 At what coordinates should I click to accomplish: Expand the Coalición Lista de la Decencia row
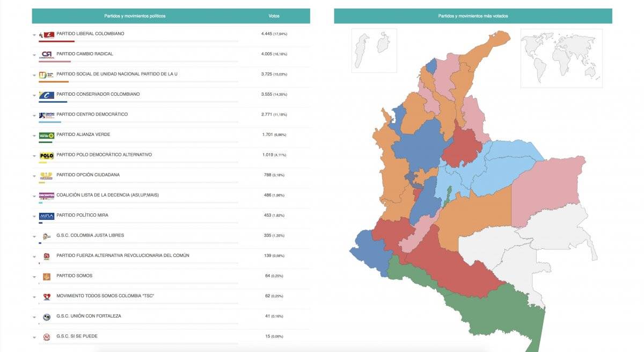[x=34, y=196]
